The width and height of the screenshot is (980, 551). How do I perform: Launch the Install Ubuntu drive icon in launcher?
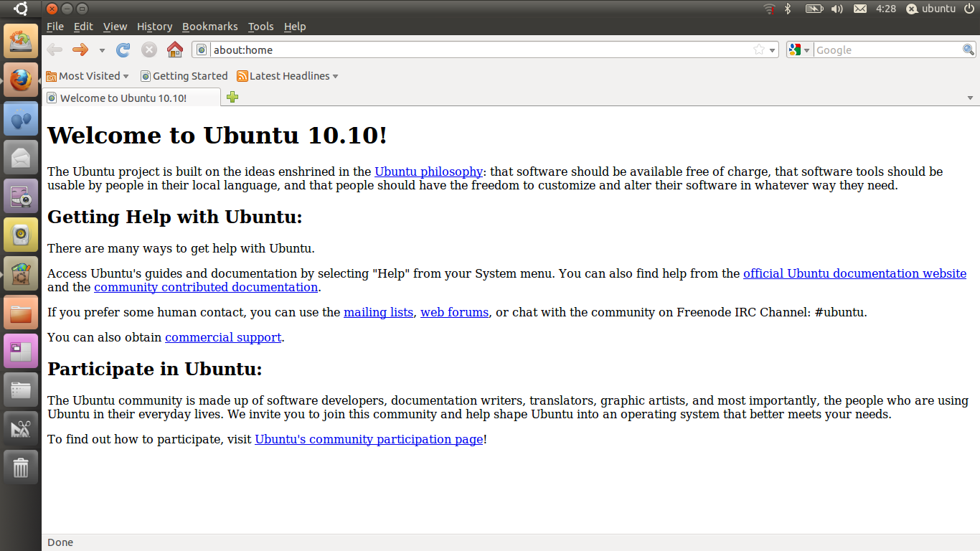pyautogui.click(x=21, y=41)
